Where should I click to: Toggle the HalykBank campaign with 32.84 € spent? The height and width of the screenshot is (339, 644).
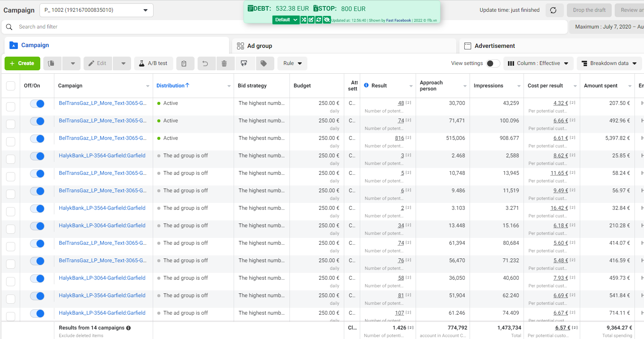pos(37,209)
